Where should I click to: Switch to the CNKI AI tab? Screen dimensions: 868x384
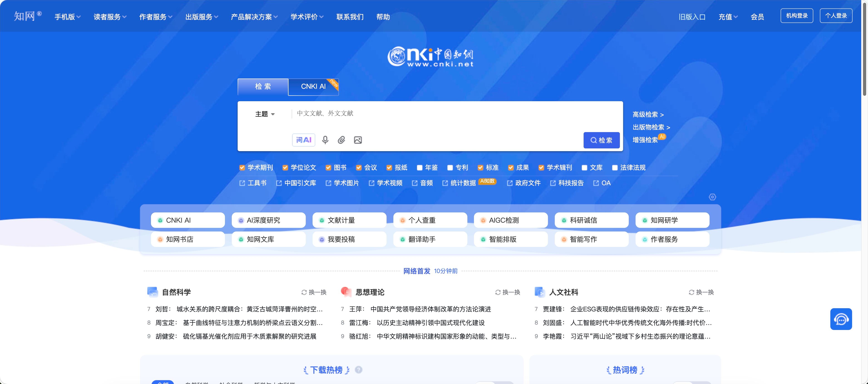pyautogui.click(x=313, y=86)
